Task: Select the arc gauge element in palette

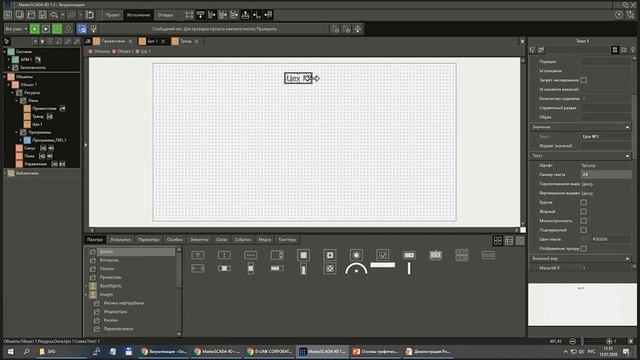Action: tap(356, 269)
